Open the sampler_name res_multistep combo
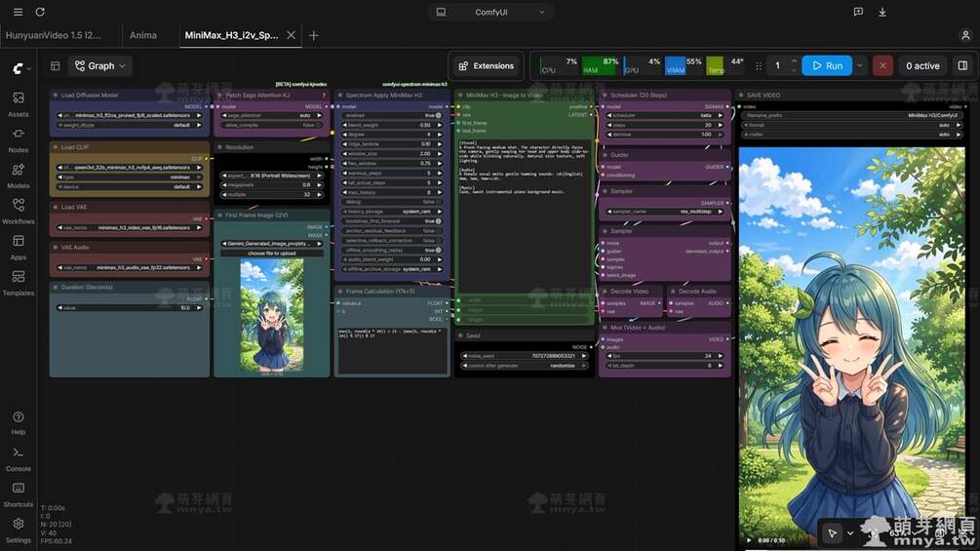980x551 pixels. 664,212
